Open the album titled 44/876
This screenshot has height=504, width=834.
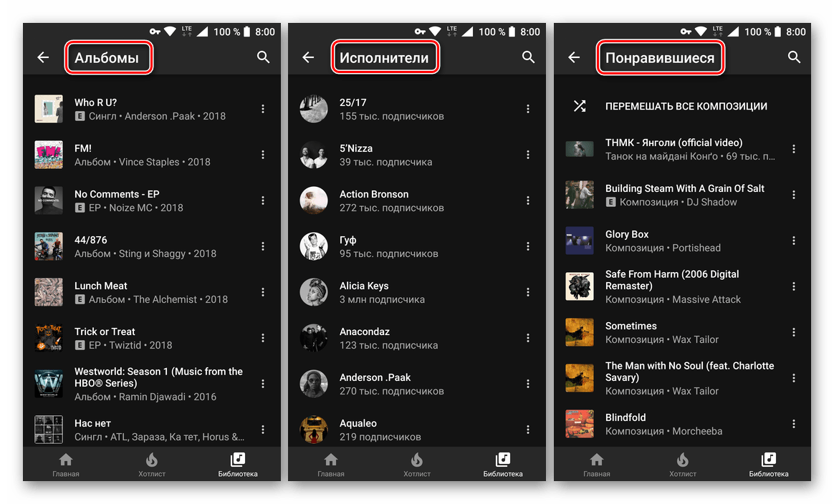[x=90, y=240]
